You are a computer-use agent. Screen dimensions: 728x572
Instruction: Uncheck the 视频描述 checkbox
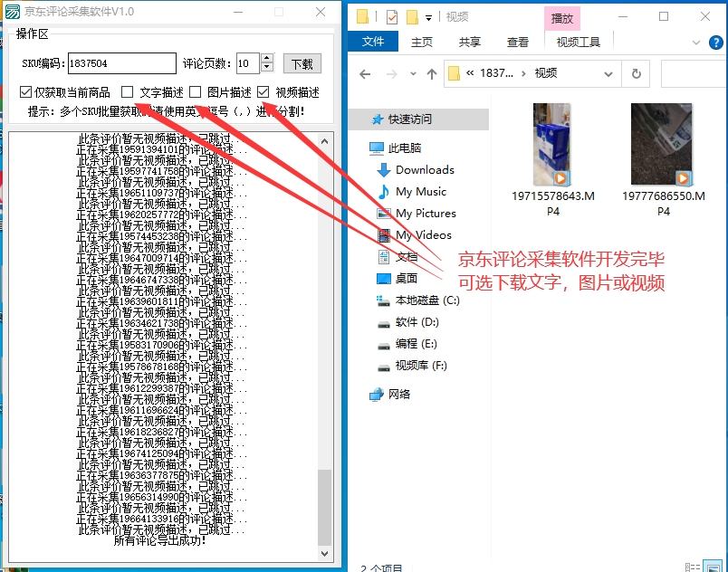[x=263, y=92]
